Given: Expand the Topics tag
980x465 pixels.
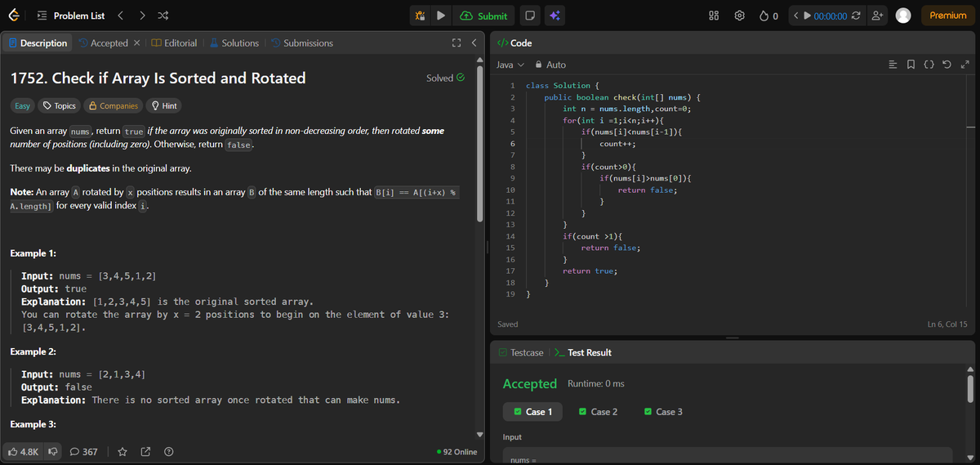Looking at the screenshot, I should [x=60, y=105].
